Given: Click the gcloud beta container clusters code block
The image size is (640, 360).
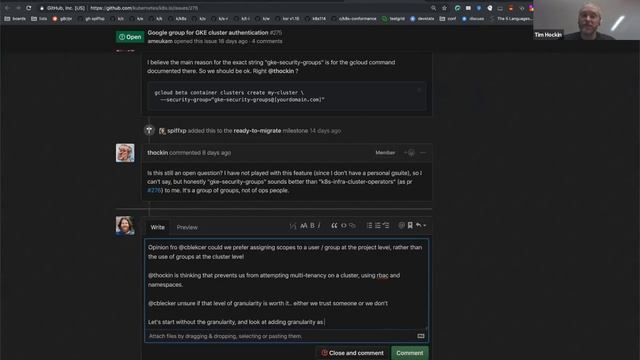Looking at the screenshot, I should click(287, 96).
